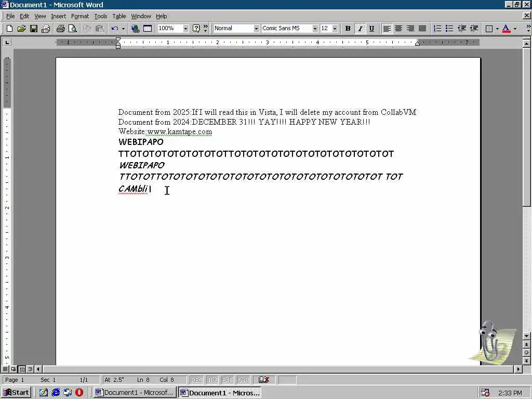Open a file with folder icon
This screenshot has width=532, height=399.
pos(21,29)
